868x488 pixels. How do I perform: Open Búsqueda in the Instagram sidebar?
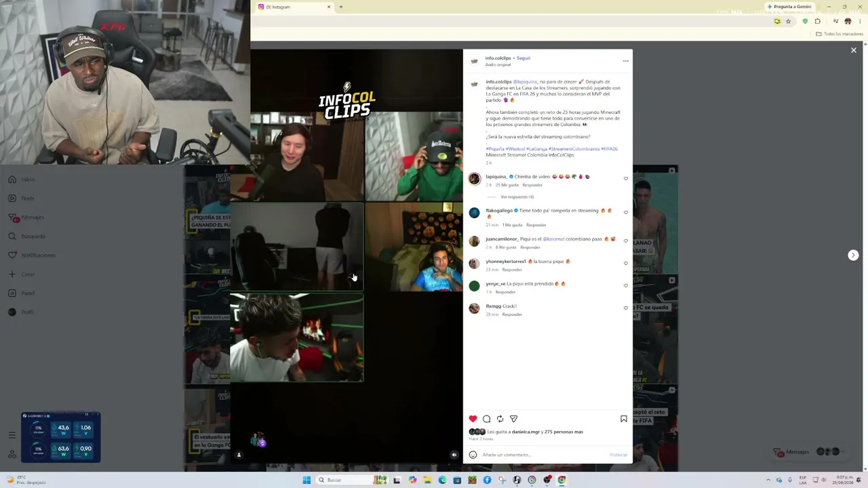(28, 237)
